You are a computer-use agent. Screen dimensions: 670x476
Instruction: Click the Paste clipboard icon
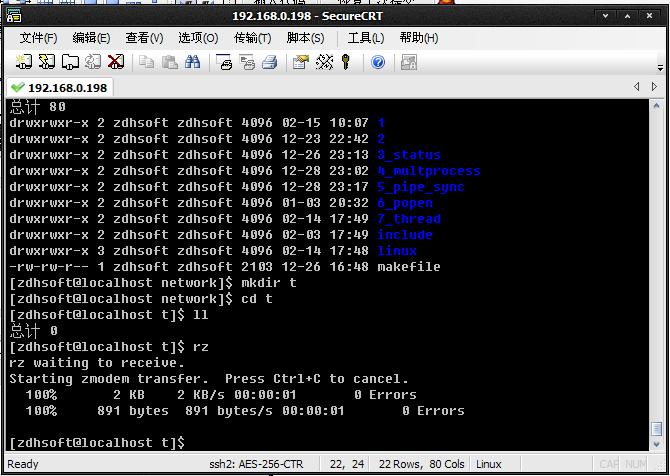pyautogui.click(x=170, y=62)
